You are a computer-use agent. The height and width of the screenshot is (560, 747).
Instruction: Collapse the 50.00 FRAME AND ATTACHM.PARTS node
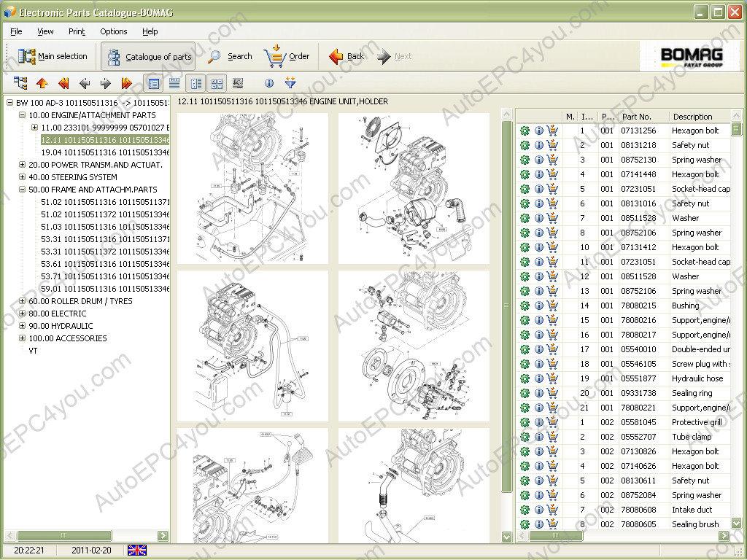[23, 190]
